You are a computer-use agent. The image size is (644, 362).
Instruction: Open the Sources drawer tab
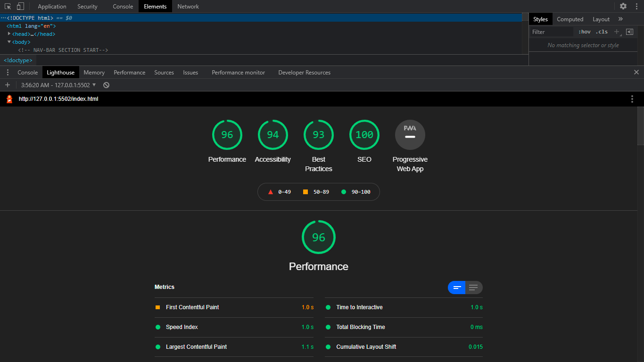click(164, 72)
